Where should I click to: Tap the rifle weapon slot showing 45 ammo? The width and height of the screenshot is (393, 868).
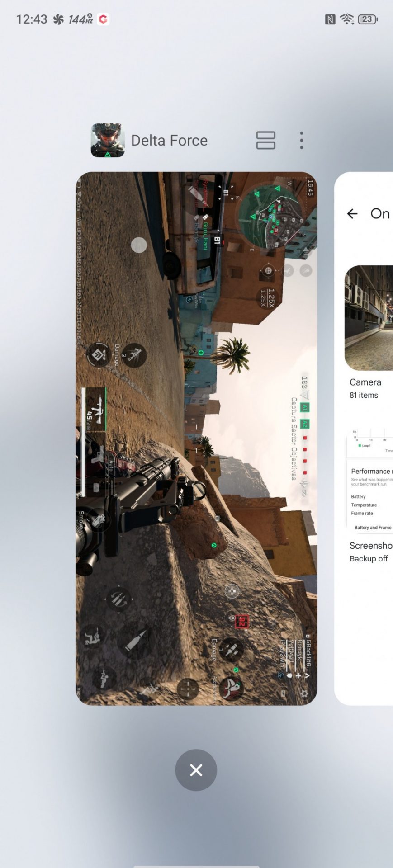pos(94,410)
